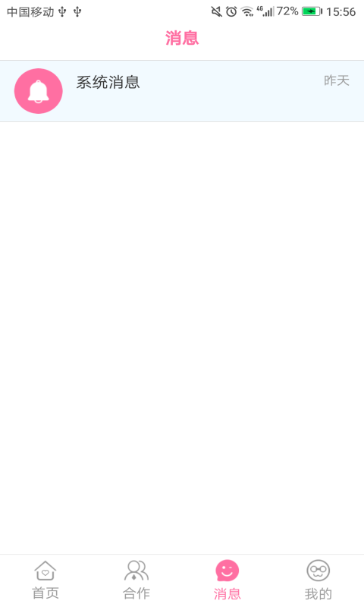Viewport: 364px width, 607px height.
Task: Tap the 消息 page title
Action: (182, 38)
